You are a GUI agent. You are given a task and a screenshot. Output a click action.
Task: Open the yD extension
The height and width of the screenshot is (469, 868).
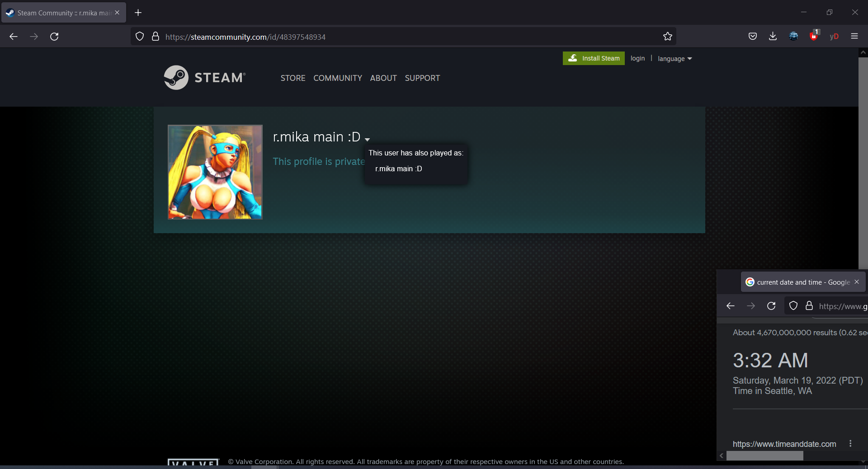click(834, 37)
